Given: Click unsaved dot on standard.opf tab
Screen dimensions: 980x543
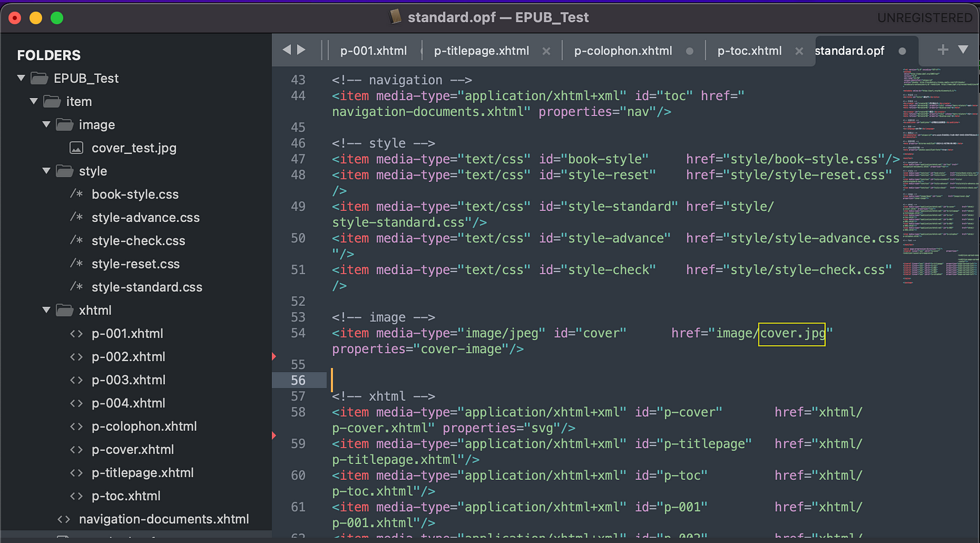Looking at the screenshot, I should (902, 51).
